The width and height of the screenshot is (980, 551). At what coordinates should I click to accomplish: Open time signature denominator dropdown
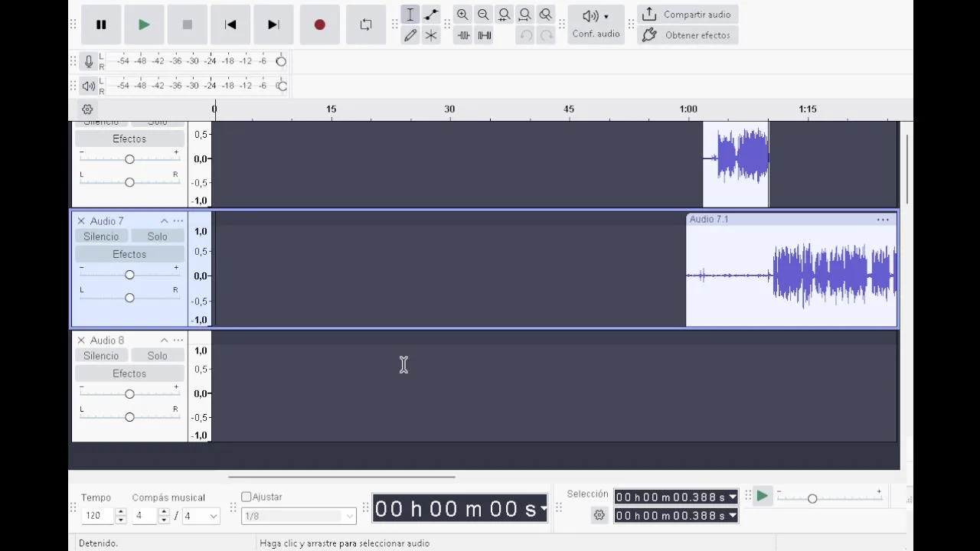tap(201, 516)
